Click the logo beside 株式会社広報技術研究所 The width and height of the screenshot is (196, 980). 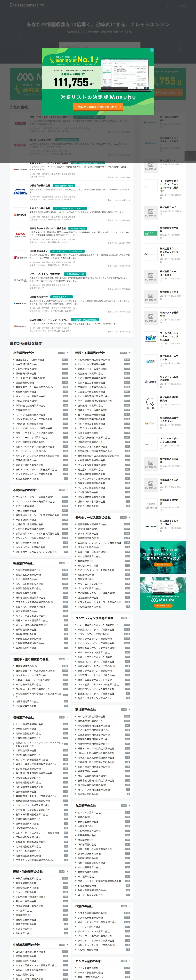(151, 402)
